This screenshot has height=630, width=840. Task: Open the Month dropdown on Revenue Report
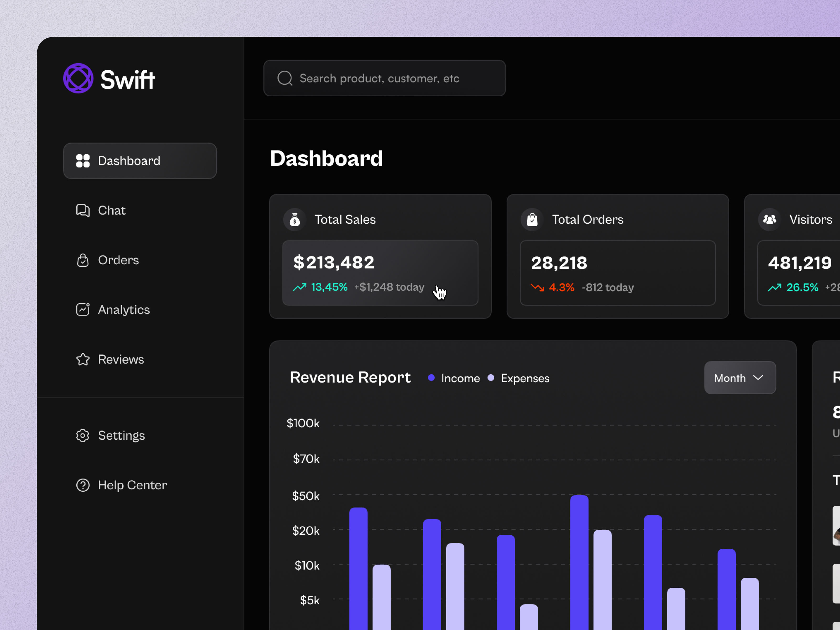[740, 377]
